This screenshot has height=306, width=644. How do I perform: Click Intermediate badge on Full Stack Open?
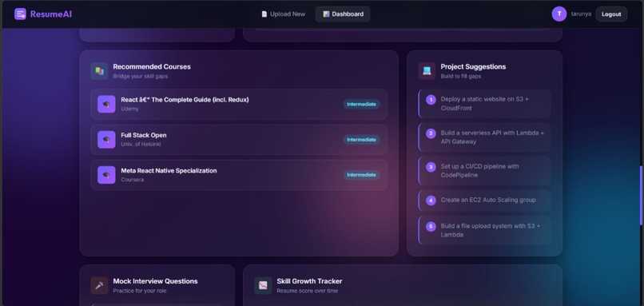[361, 140]
